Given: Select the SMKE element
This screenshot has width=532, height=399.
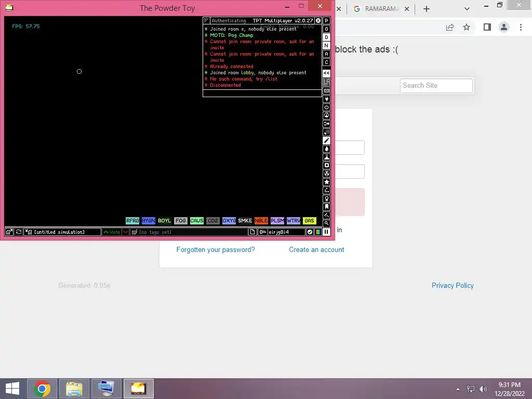Looking at the screenshot, I should pyautogui.click(x=245, y=221).
